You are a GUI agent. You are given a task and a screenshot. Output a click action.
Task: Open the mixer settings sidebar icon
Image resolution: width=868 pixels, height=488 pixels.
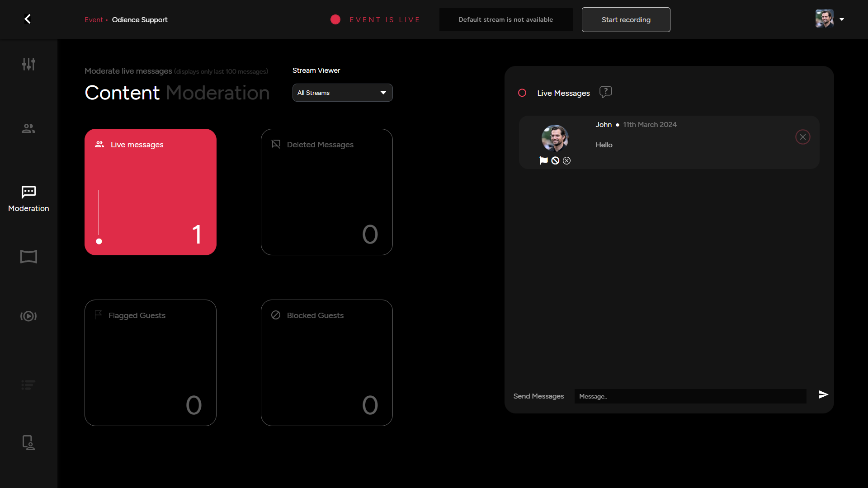tap(28, 64)
